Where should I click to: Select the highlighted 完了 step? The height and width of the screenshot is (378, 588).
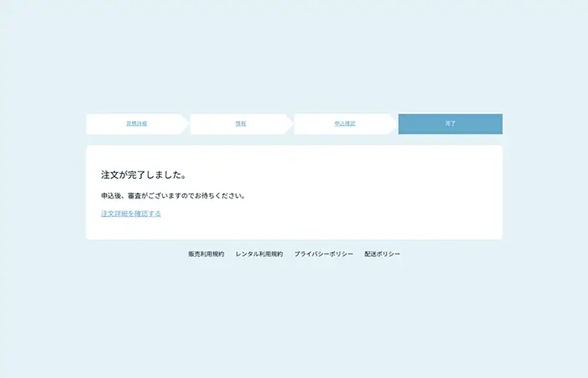click(450, 123)
